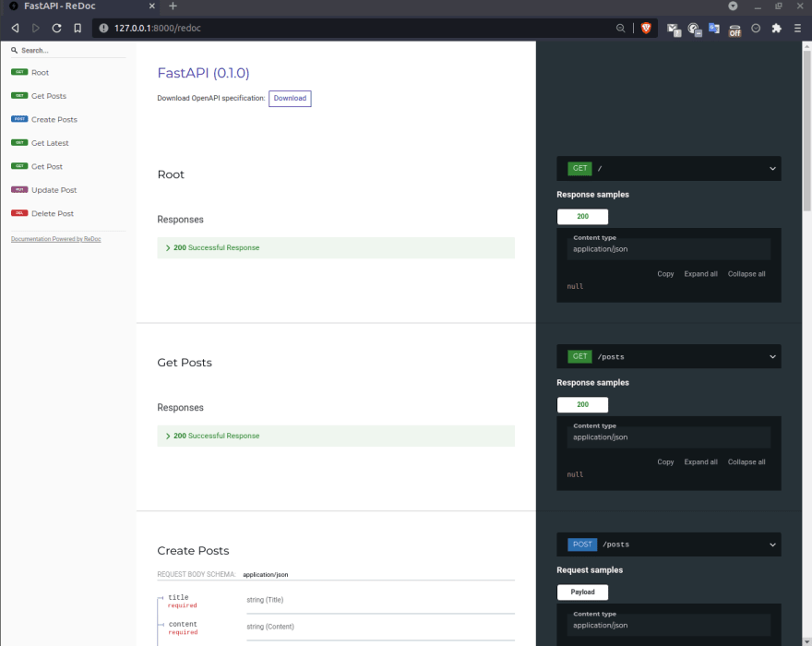Image resolution: width=812 pixels, height=646 pixels.
Task: Select the 200 tab under GET / samples
Action: pos(582,217)
